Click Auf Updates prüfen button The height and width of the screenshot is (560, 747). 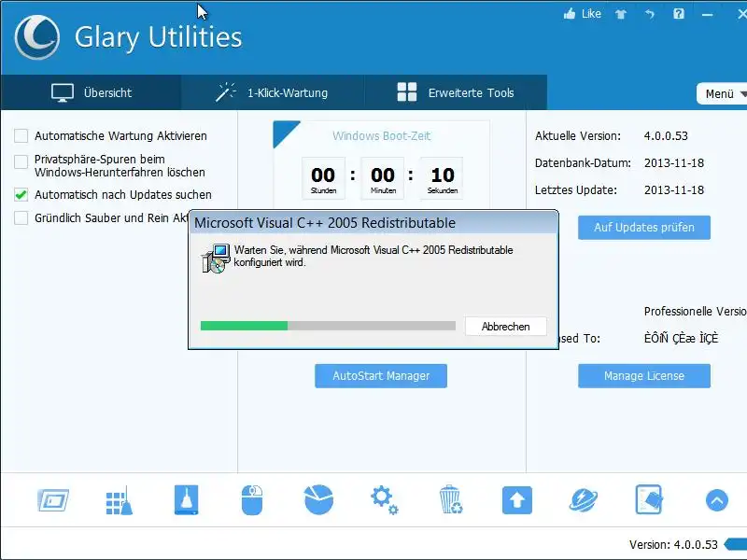coord(644,228)
